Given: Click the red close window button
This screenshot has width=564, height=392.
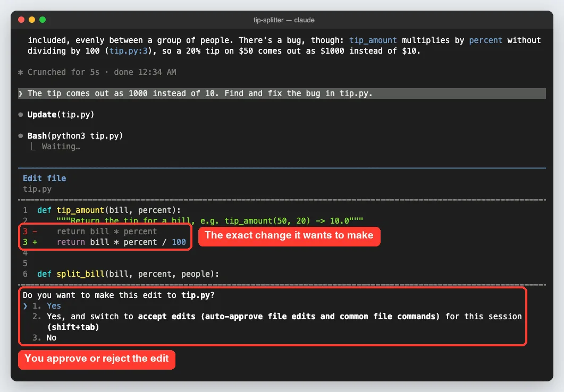Looking at the screenshot, I should [x=21, y=20].
